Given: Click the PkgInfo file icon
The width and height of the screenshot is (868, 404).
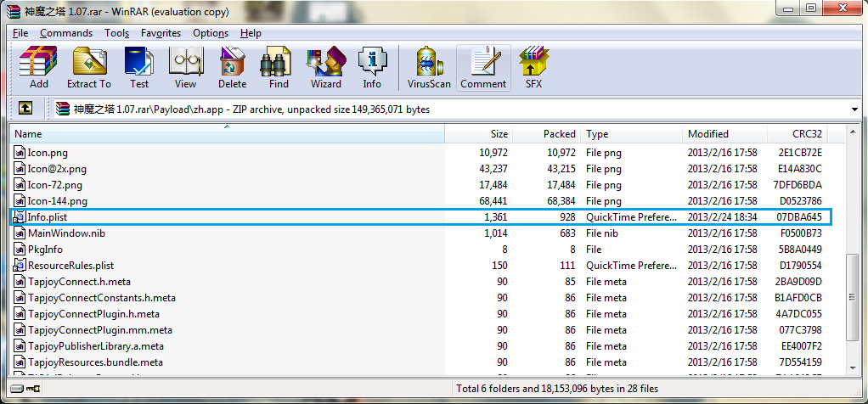Looking at the screenshot, I should click(20, 250).
